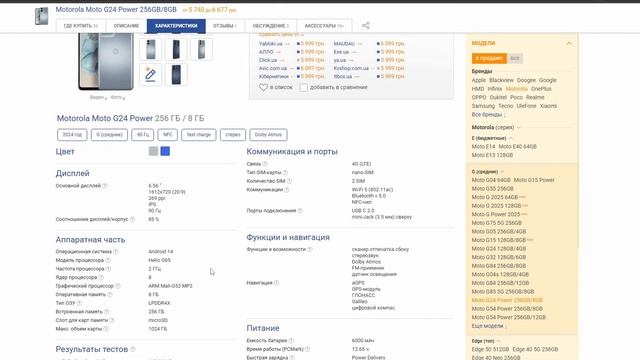This screenshot has height=360, width=640.
Task: Open the Обсуждение tab
Action: (x=271, y=26)
